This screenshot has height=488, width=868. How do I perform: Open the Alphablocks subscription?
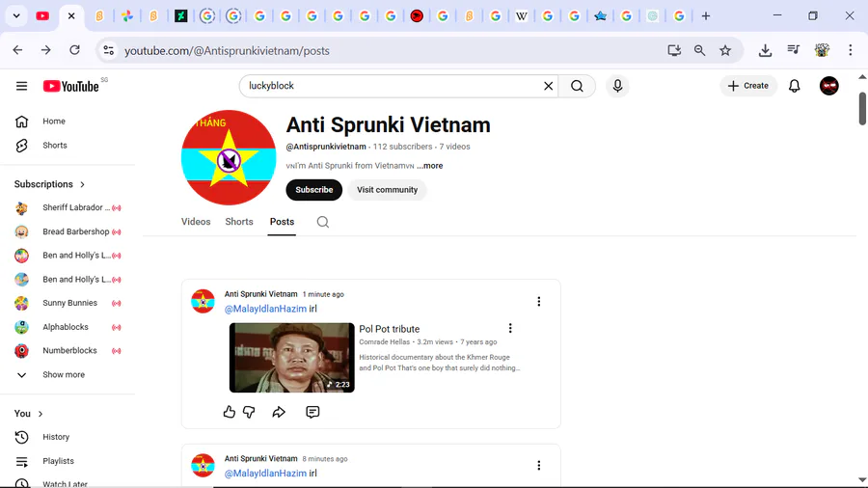(68, 327)
